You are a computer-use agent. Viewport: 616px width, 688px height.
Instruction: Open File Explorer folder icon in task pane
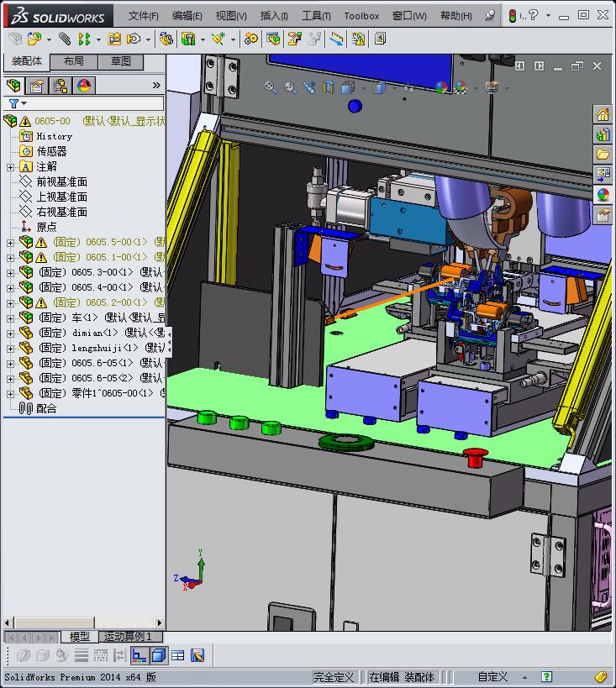point(603,154)
